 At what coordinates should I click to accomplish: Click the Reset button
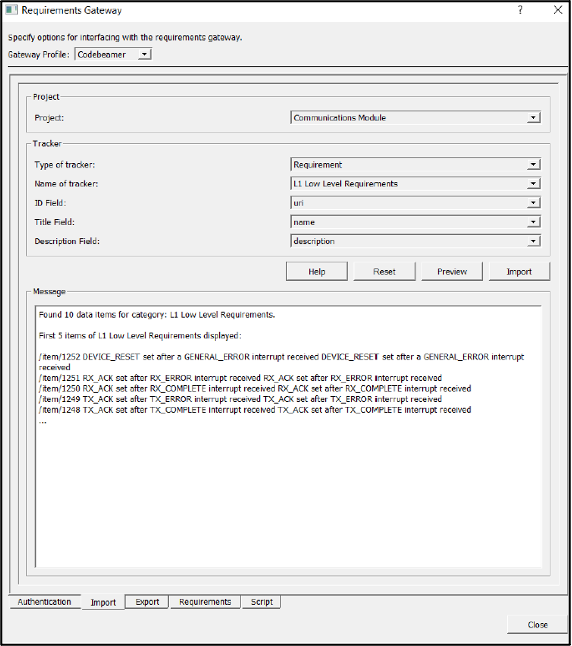tap(384, 272)
